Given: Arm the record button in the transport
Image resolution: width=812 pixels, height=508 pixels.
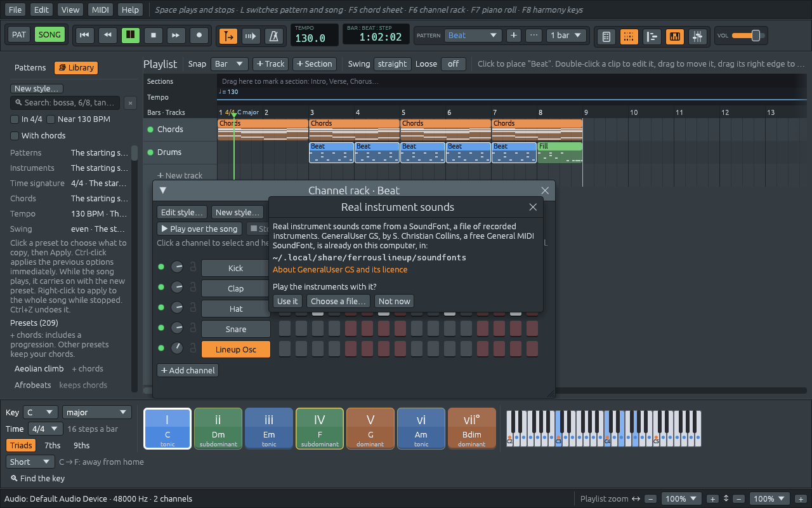Looking at the screenshot, I should [199, 36].
